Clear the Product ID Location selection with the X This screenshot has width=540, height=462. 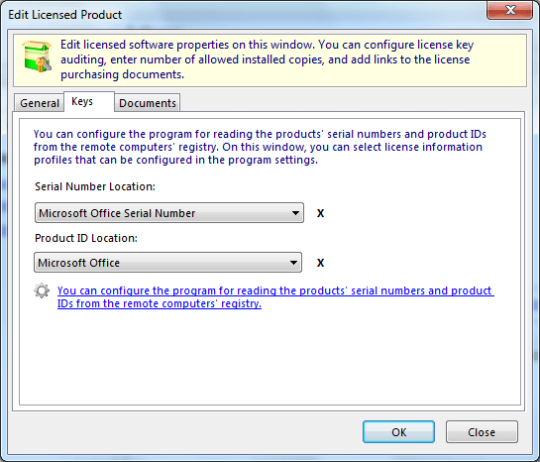click(x=320, y=263)
